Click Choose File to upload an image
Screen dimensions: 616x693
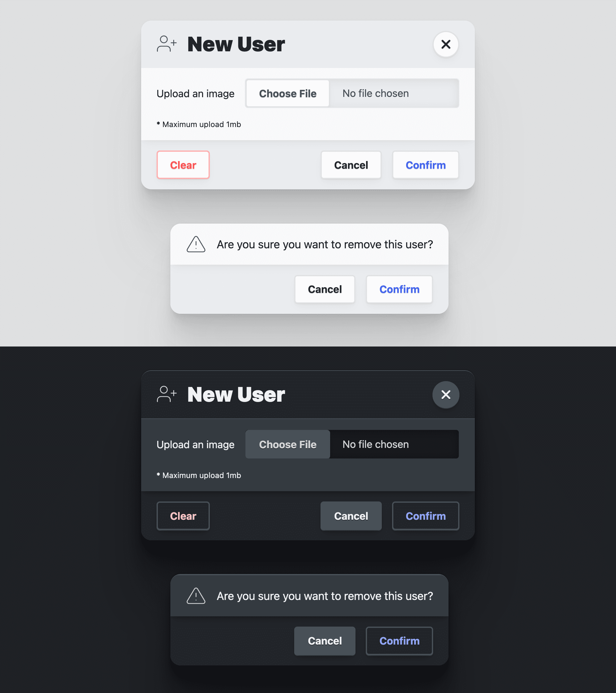pos(288,93)
